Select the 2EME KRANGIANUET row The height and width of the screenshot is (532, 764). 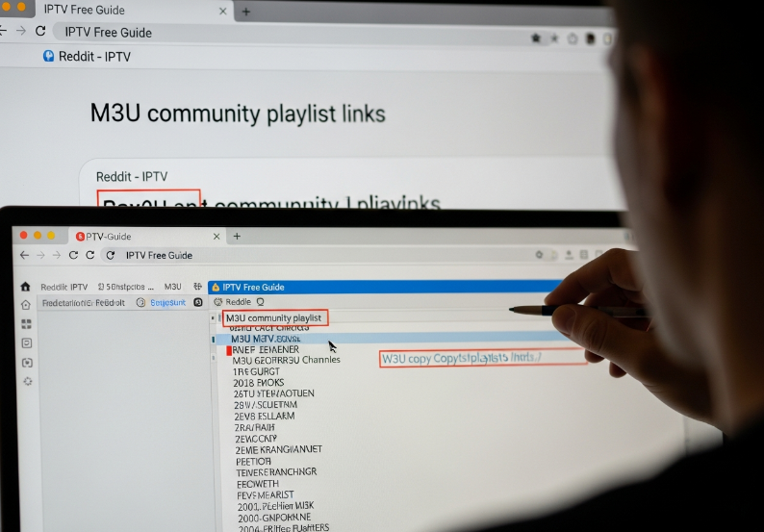279,449
